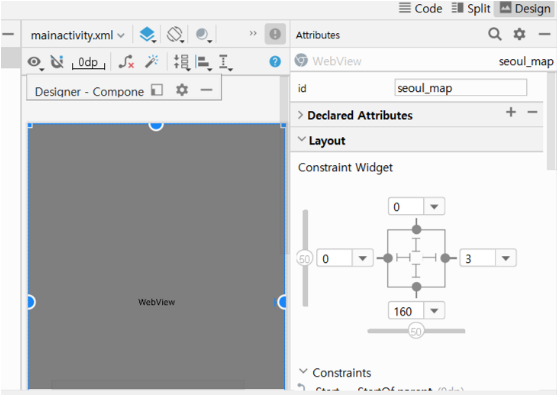Click the left constraint anchor dot
This screenshot has height=395, width=557.
click(x=388, y=258)
